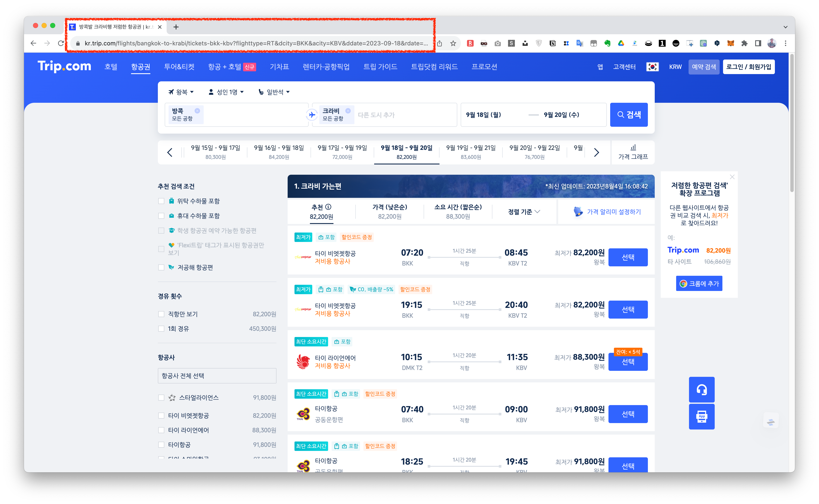This screenshot has width=819, height=504.
Task: Open the 호텔 menu
Action: (x=111, y=67)
